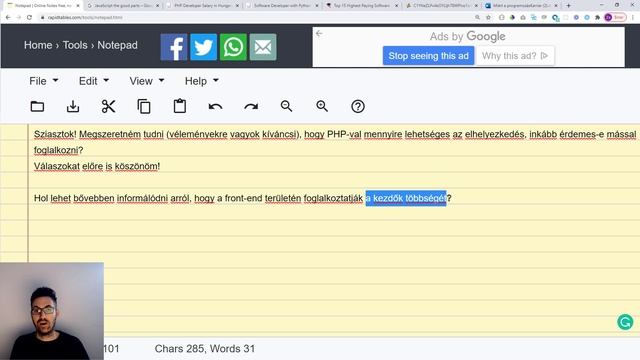Screen dimensions: 640x360
Task: Click Why this ad? button
Action: pyautogui.click(x=515, y=56)
